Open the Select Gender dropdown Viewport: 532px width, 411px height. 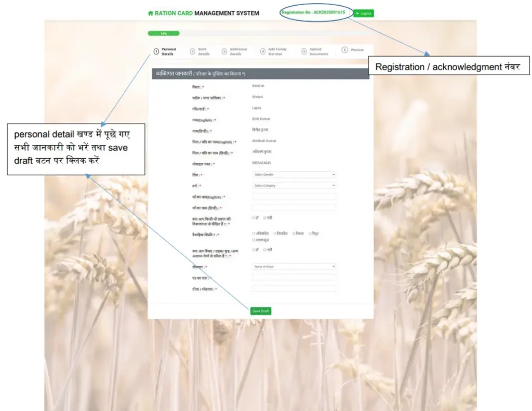(x=294, y=174)
